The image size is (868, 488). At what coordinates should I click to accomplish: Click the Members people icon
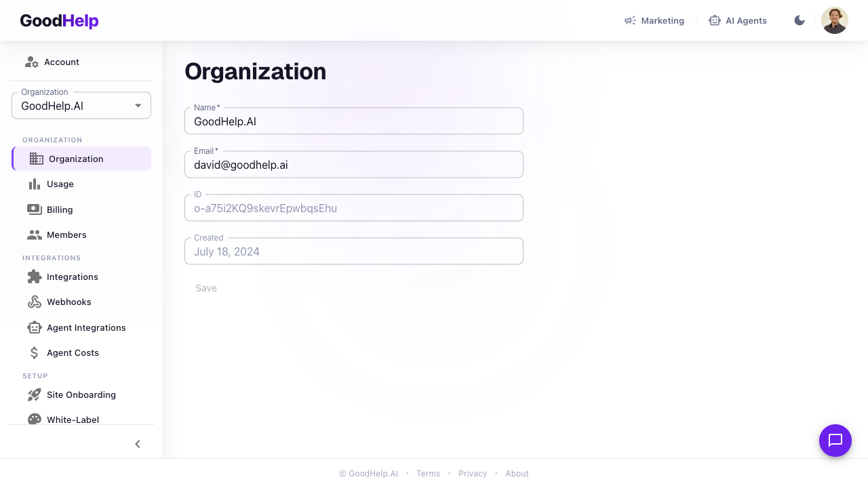coord(35,235)
